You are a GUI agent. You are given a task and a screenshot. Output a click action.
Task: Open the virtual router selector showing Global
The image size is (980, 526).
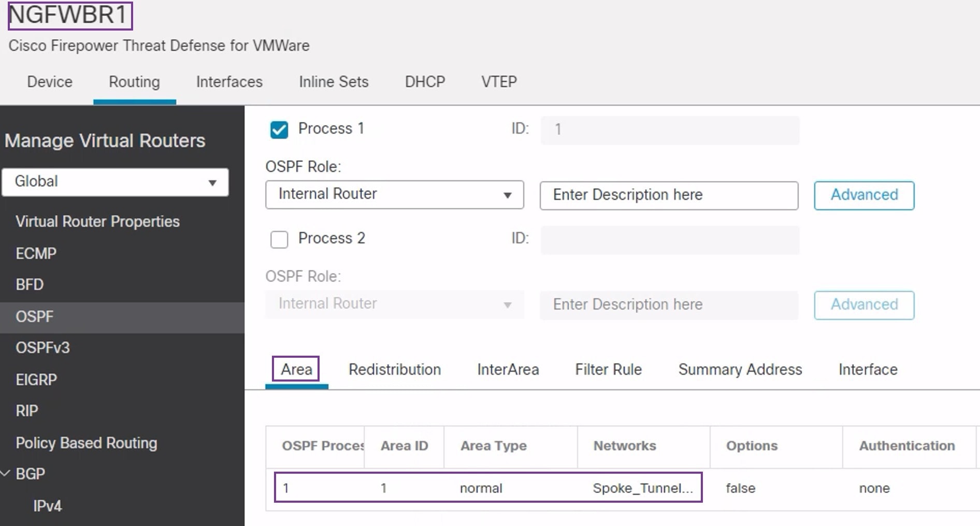pos(115,182)
